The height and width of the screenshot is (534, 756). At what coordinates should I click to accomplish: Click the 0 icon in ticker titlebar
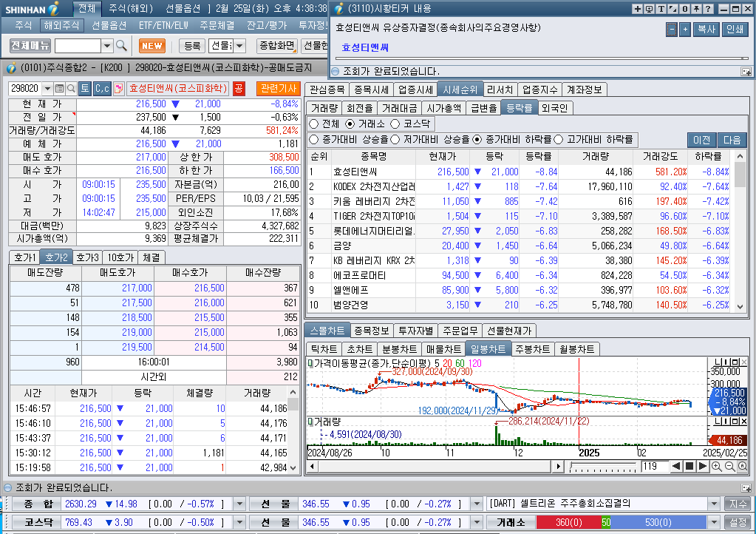coord(684,9)
